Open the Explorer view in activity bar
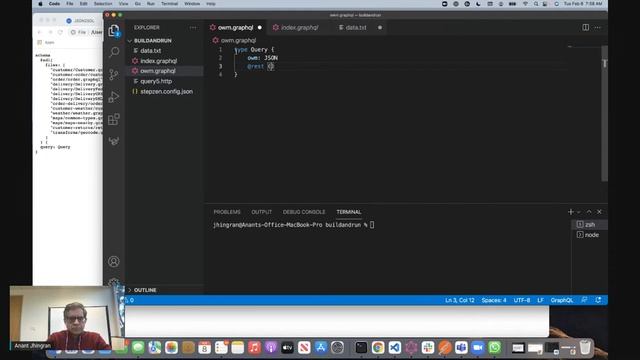 [114, 31]
